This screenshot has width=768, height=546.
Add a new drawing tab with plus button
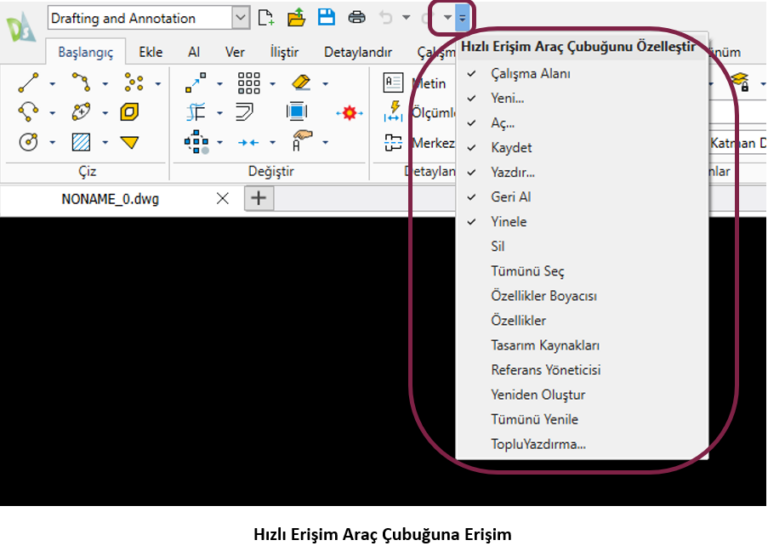click(258, 198)
